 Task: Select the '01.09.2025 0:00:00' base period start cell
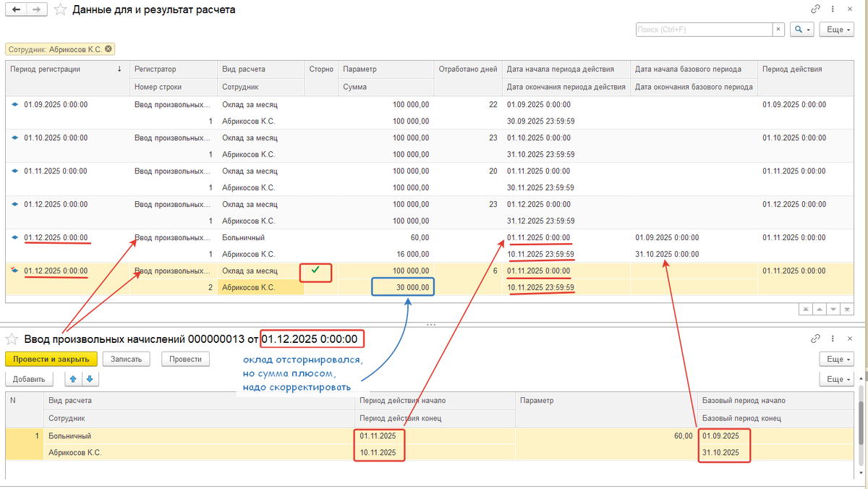[x=693, y=238]
